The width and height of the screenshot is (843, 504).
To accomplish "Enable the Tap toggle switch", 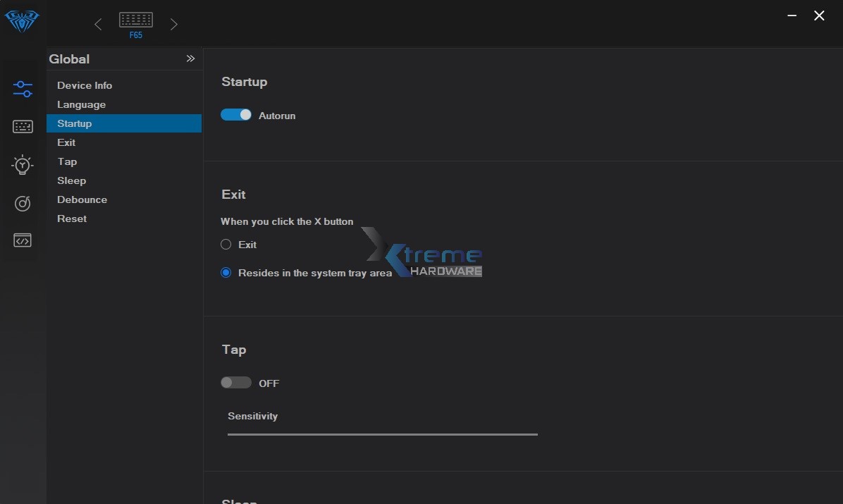I will [236, 383].
